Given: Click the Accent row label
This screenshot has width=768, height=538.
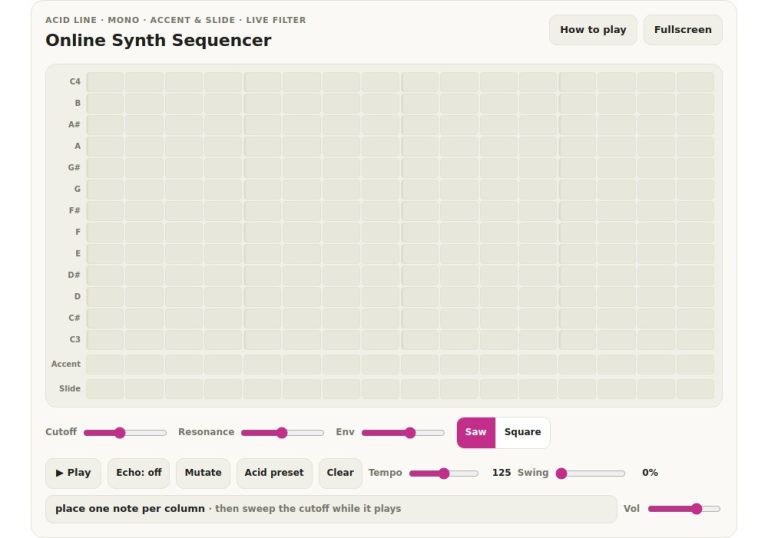Looking at the screenshot, I should pyautogui.click(x=66, y=365).
